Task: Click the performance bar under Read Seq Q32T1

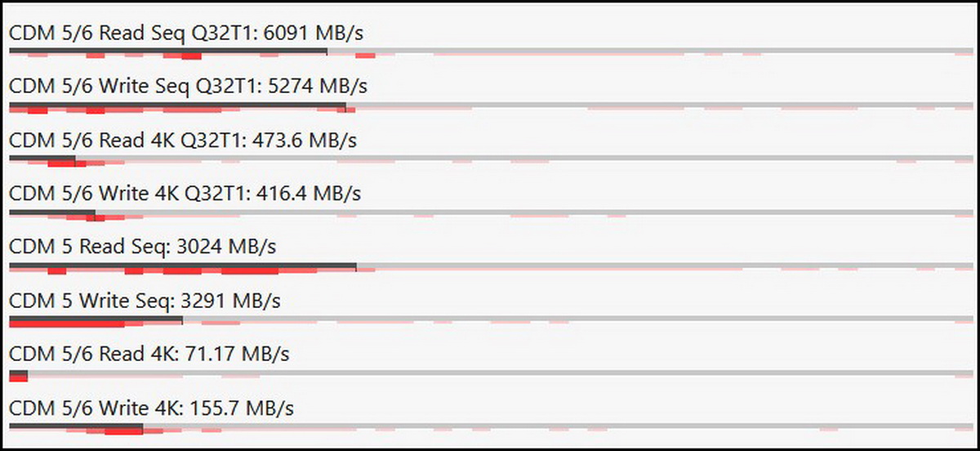Action: pos(167,51)
